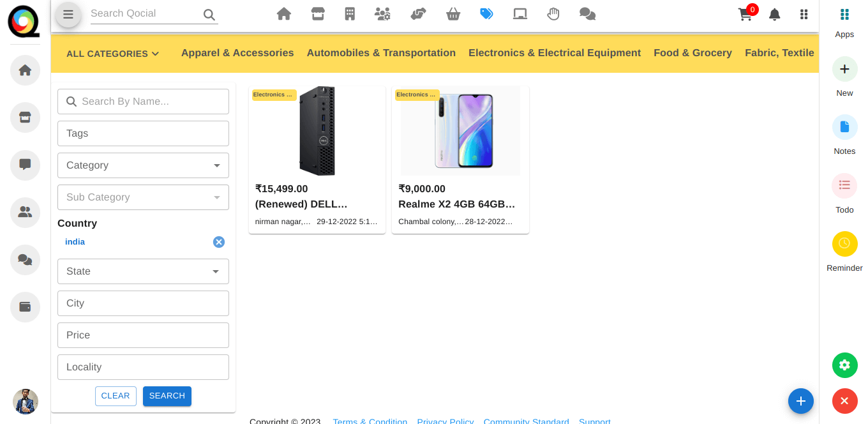Open the store icon in top navigation
The width and height of the screenshot is (868, 424).
coord(318,13)
